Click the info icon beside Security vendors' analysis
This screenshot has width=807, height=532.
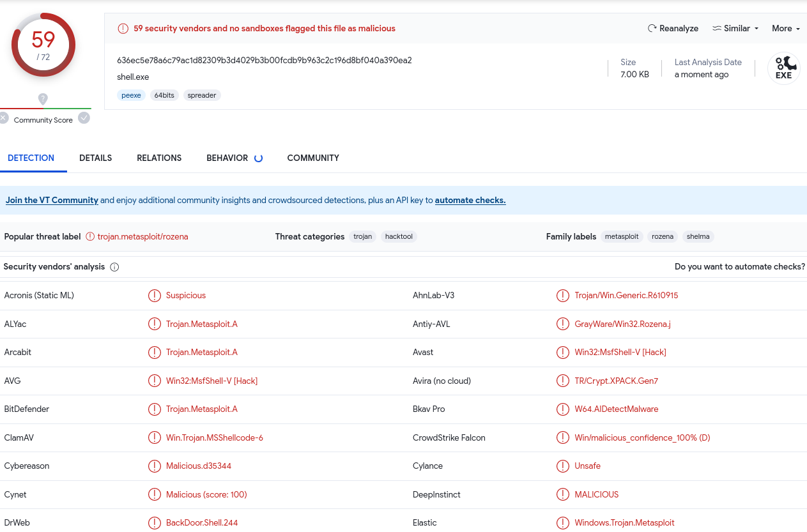click(114, 267)
